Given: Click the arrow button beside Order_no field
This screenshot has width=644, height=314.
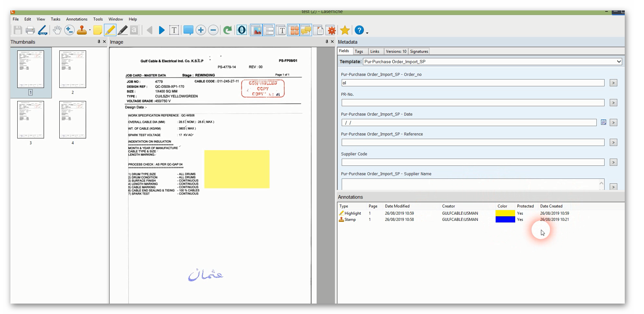Looking at the screenshot, I should pos(613,83).
